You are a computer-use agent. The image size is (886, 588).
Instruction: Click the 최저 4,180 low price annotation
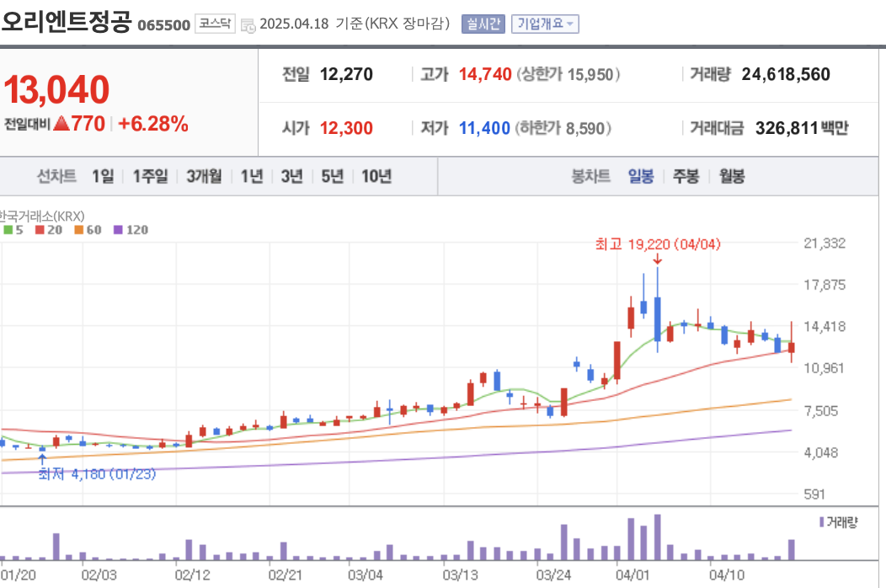[95, 473]
